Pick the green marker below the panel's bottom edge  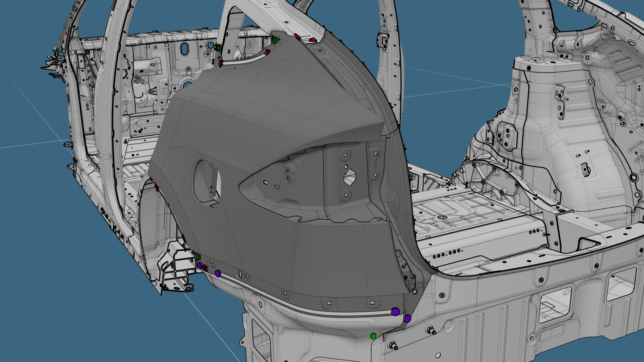[374, 336]
